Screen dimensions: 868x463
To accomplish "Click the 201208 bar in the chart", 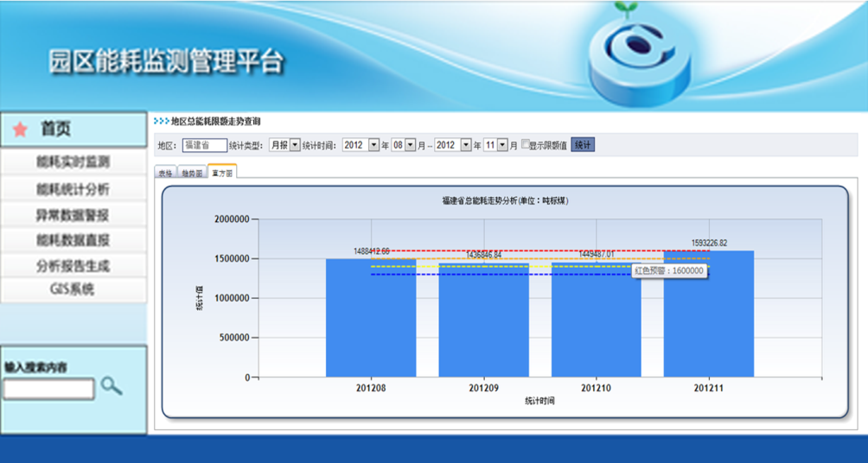I will point(371,318).
